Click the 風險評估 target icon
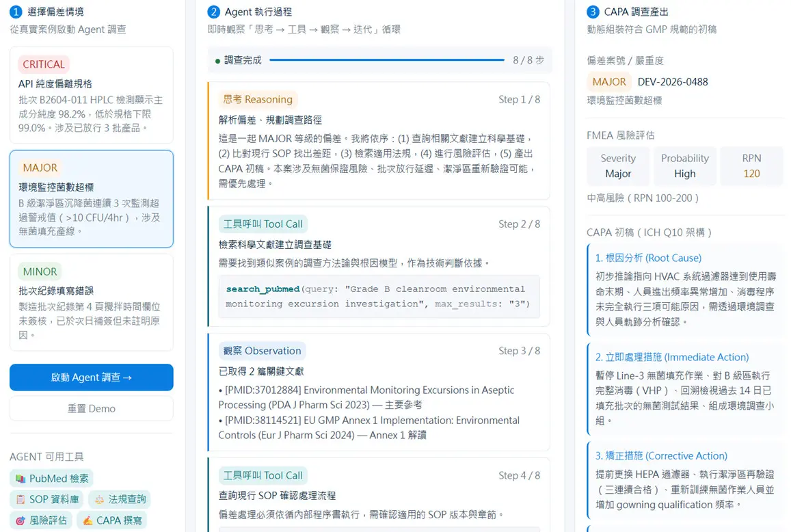 pos(21,520)
